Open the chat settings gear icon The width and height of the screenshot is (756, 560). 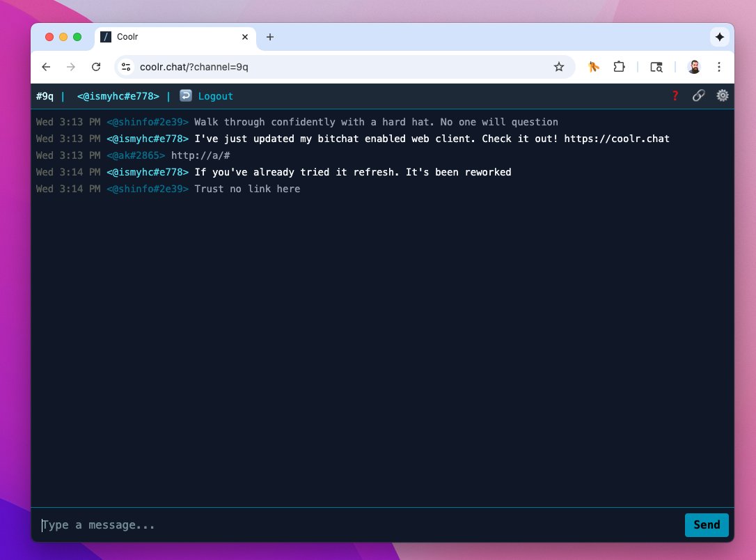[722, 95]
